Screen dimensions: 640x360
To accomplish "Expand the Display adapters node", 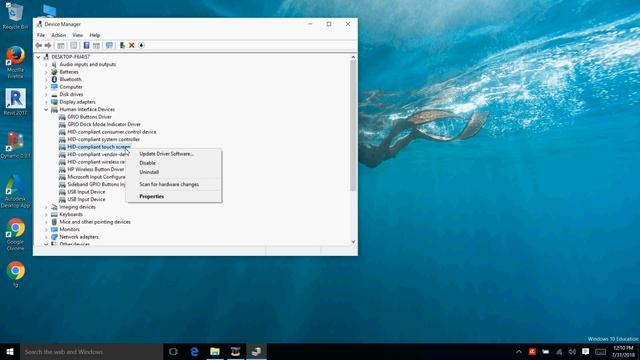I will [x=46, y=102].
